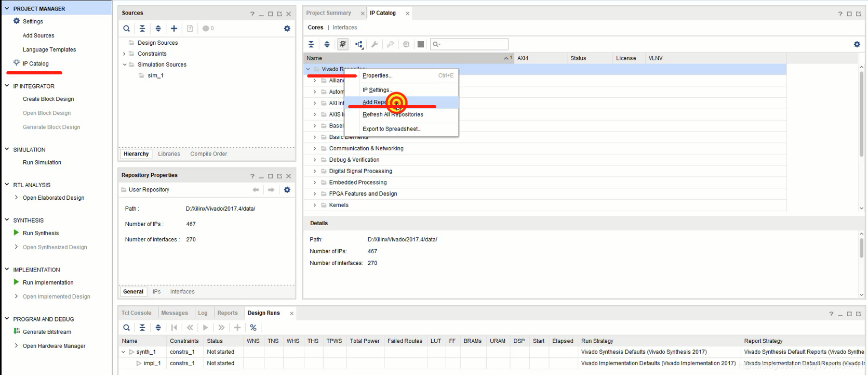Open help for Sources panel
The height and width of the screenshot is (375, 868).
tap(252, 14)
